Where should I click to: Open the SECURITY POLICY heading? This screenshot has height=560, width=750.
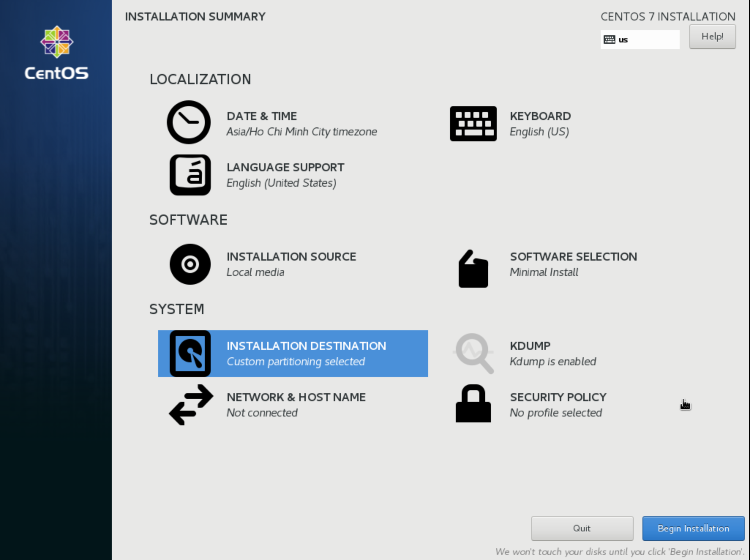(x=558, y=397)
